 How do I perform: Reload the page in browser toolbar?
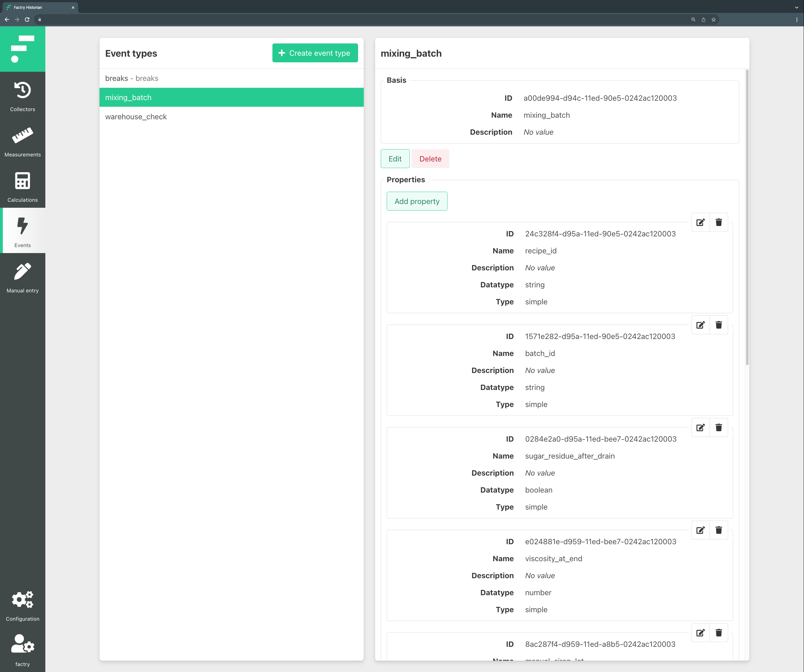[x=27, y=20]
